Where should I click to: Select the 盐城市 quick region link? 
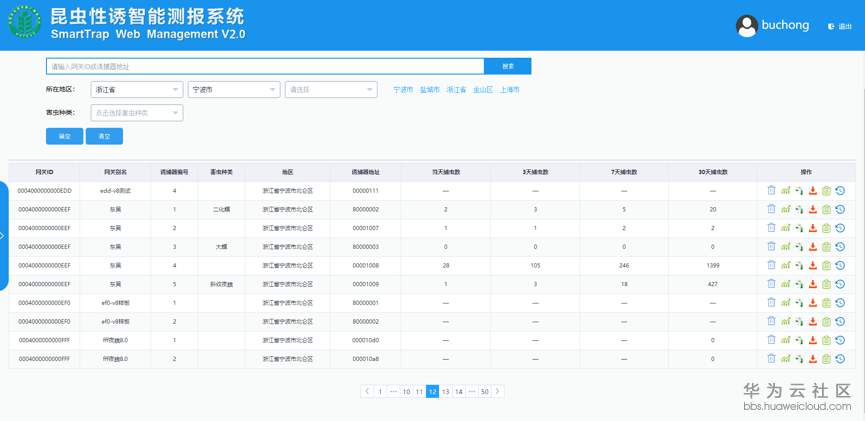[430, 89]
